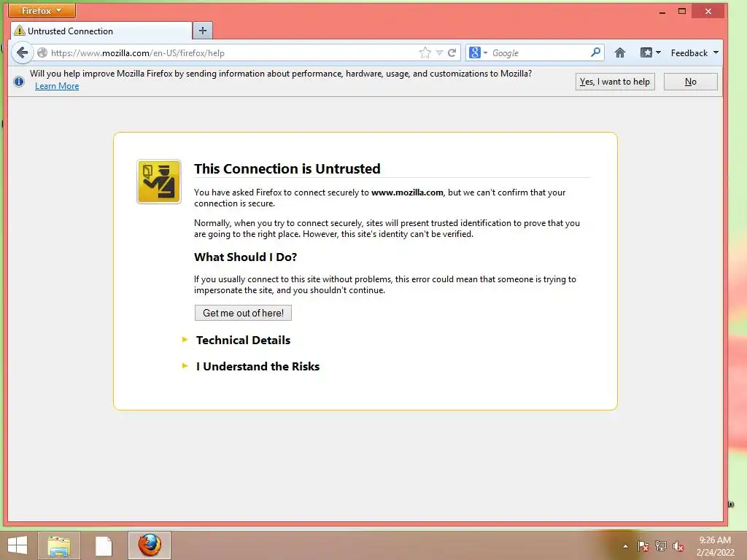
Task: Open File Explorer from the taskbar
Action: (x=58, y=545)
